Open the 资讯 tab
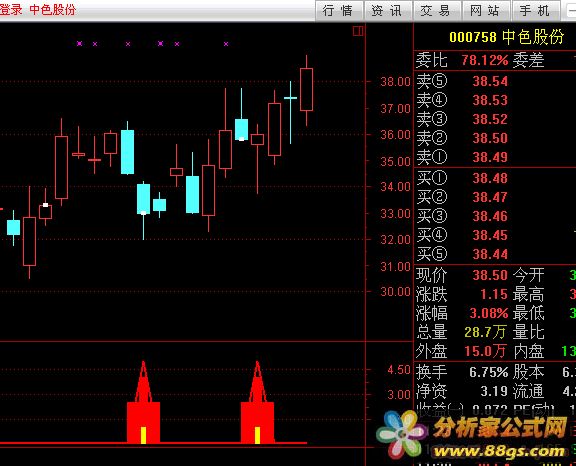Image resolution: width=576 pixels, height=466 pixels. [x=388, y=11]
